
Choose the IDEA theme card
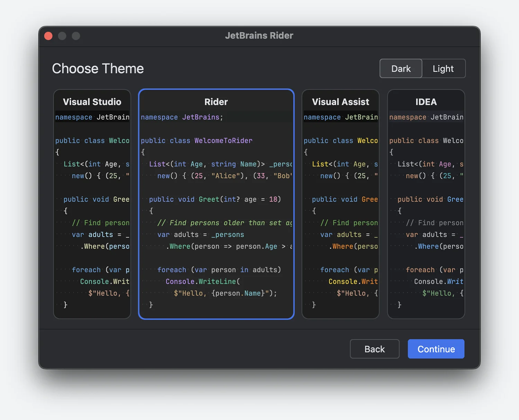pyautogui.click(x=426, y=204)
